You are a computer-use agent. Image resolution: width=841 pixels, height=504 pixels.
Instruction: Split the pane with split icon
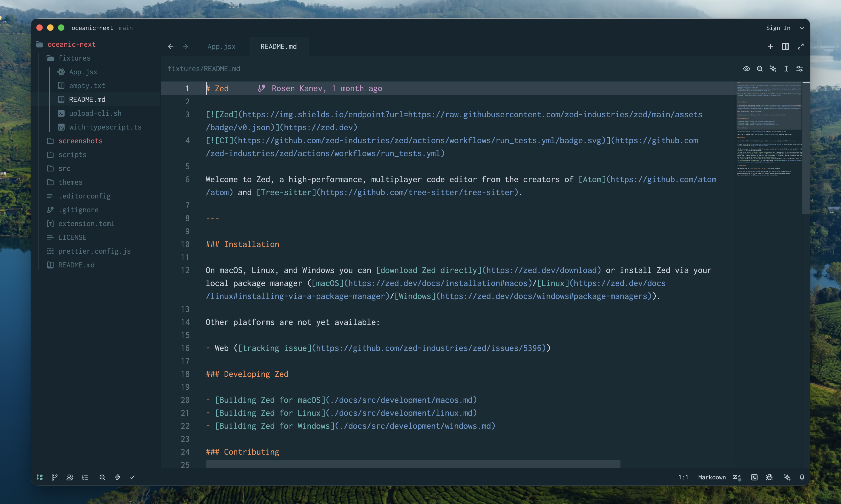(x=785, y=47)
